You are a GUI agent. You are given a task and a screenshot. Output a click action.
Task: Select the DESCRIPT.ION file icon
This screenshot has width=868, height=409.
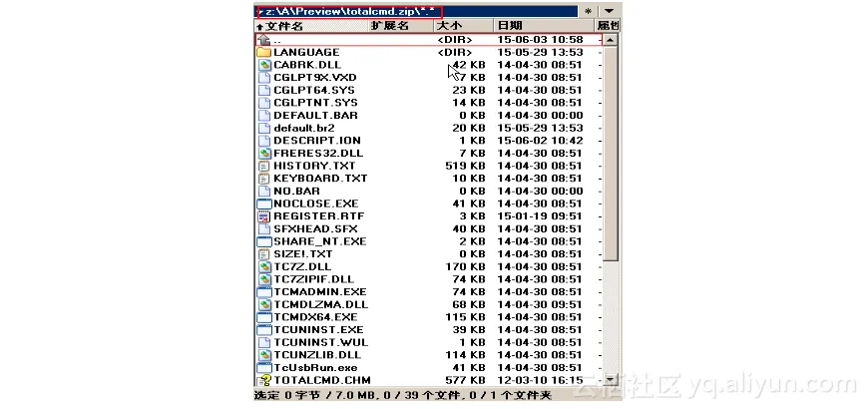(264, 141)
